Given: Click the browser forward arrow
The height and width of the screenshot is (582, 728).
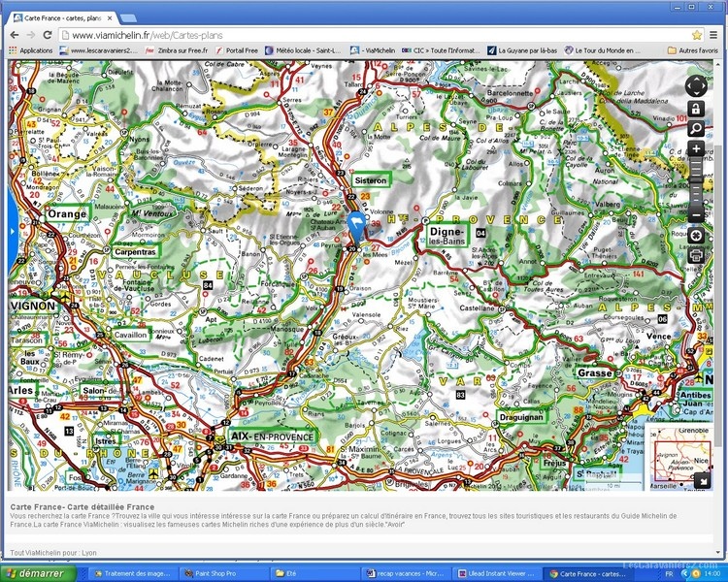Looking at the screenshot, I should point(31,35).
